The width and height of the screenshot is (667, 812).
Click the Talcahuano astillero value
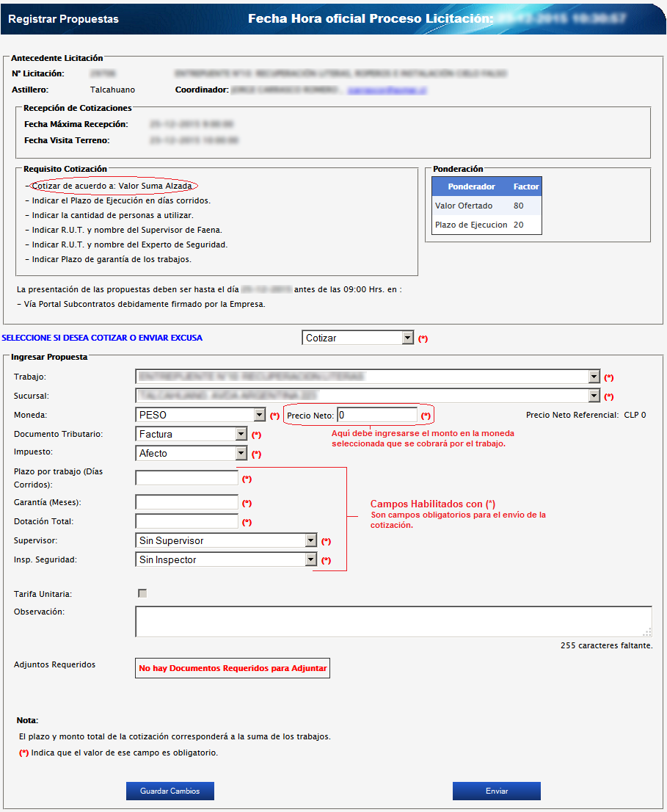112,90
